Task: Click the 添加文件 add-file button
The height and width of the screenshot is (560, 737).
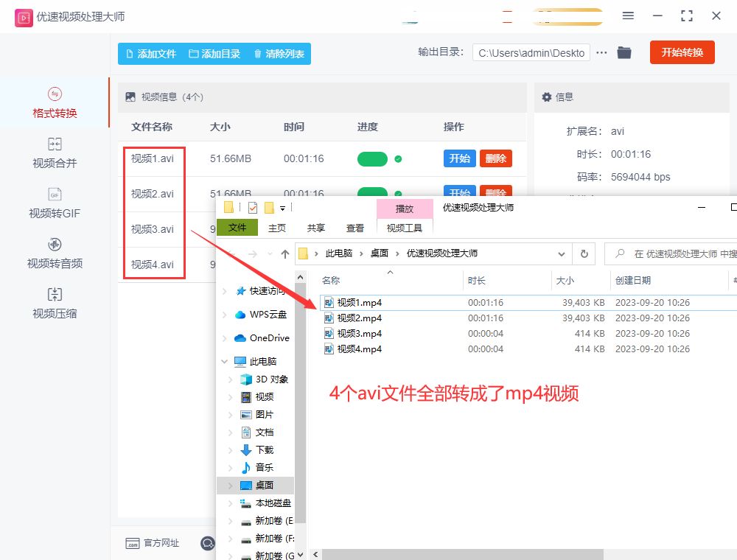Action: click(151, 54)
